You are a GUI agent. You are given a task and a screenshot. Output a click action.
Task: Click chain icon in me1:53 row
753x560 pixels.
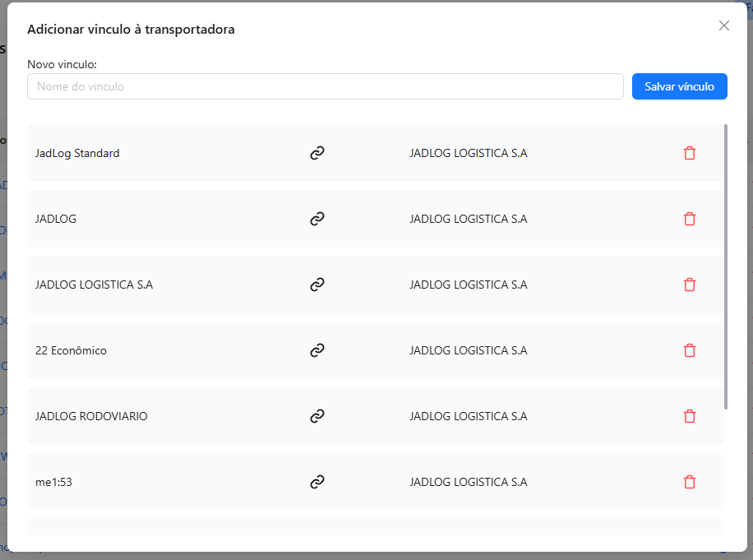(317, 482)
